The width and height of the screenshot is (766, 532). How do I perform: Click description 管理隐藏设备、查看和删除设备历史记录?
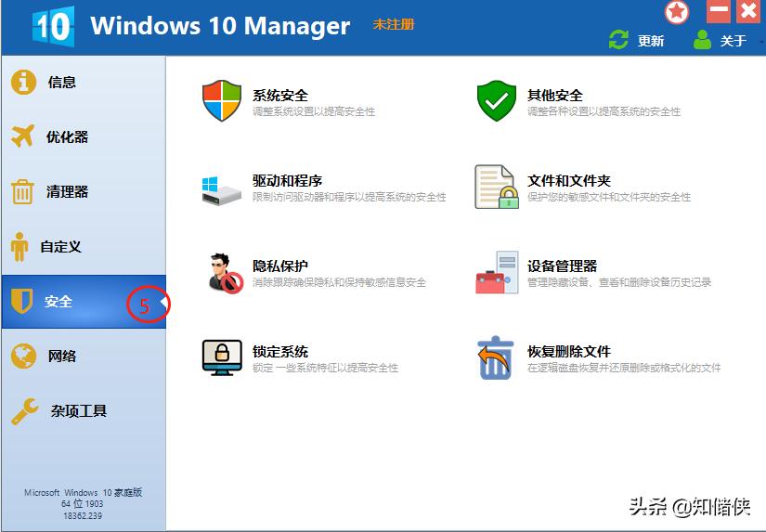(x=619, y=282)
